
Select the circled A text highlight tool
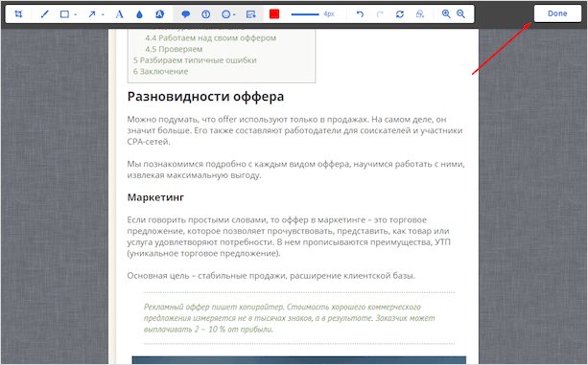point(160,14)
